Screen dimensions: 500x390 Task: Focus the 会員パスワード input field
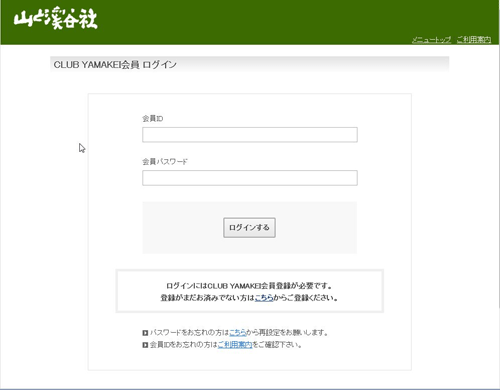tap(250, 178)
